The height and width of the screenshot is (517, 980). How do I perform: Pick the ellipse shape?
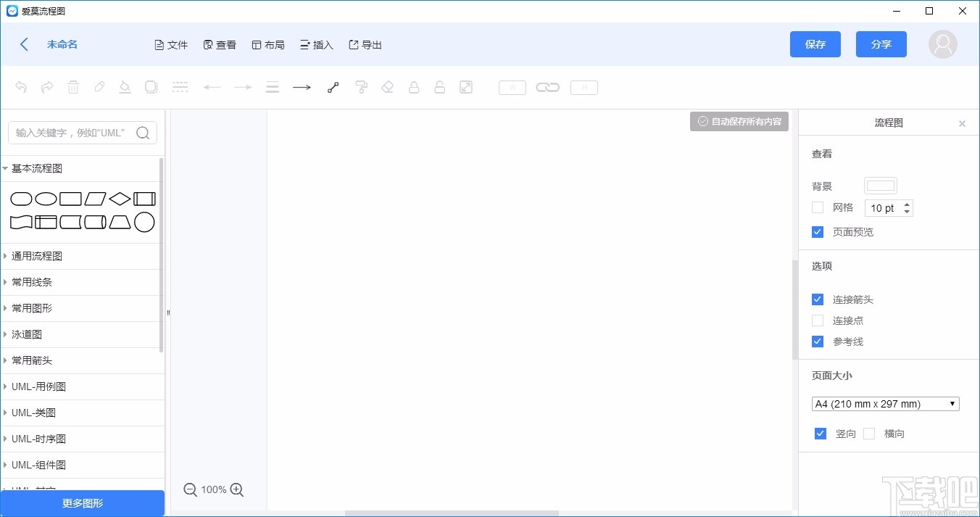46,199
